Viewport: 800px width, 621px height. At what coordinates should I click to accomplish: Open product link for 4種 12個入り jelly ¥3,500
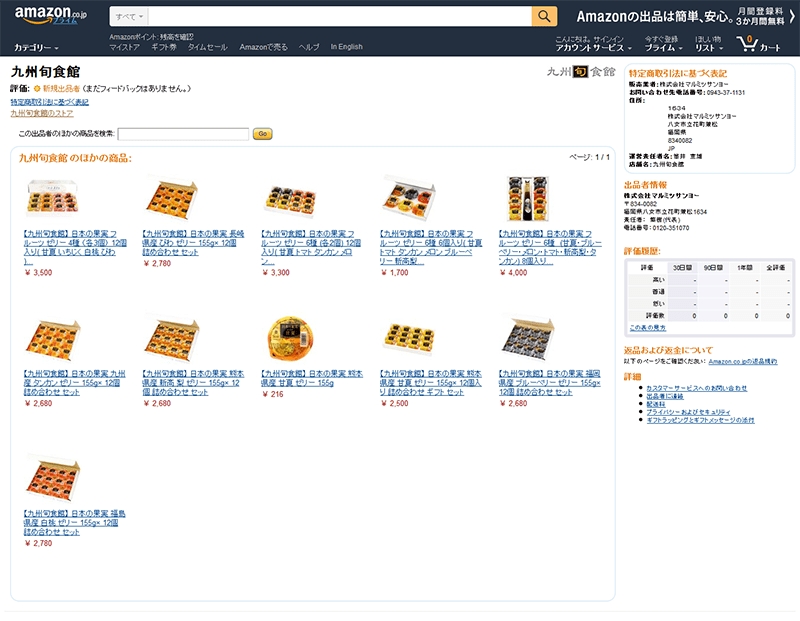pyautogui.click(x=74, y=247)
